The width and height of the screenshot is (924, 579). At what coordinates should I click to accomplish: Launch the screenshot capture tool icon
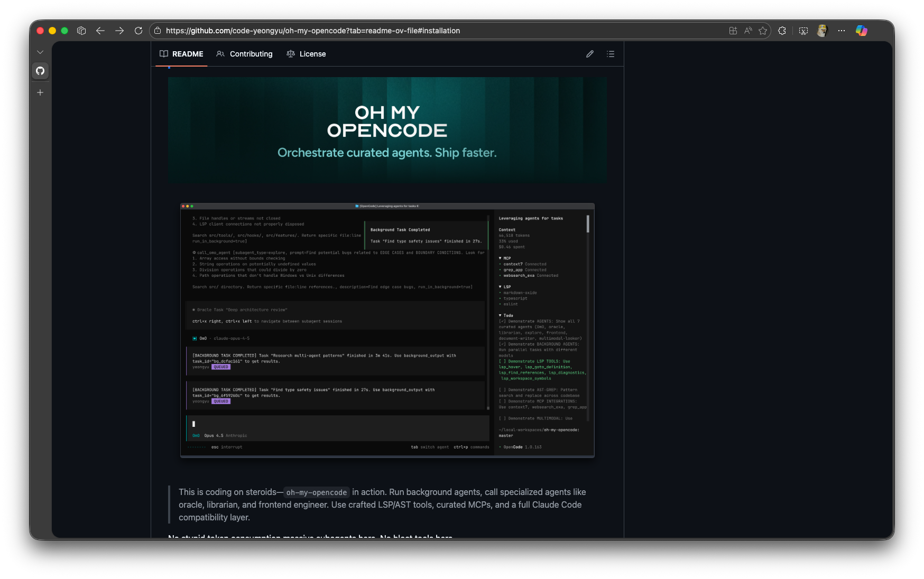pyautogui.click(x=803, y=31)
